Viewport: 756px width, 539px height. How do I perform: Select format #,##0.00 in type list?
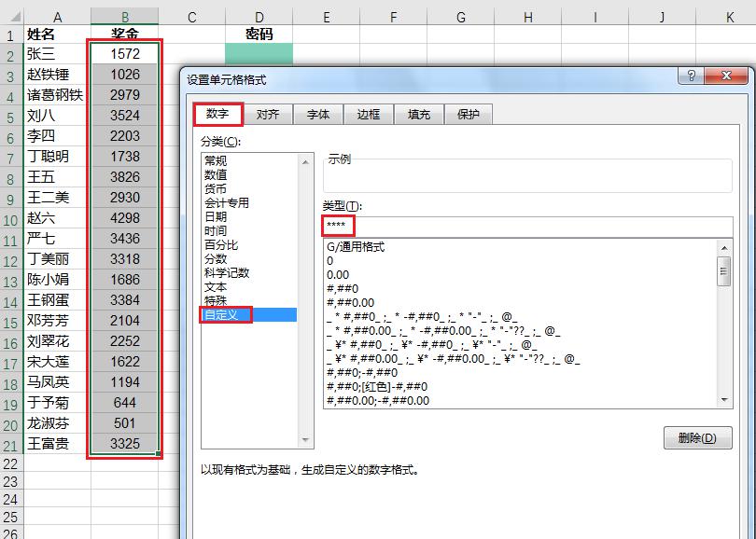351,303
